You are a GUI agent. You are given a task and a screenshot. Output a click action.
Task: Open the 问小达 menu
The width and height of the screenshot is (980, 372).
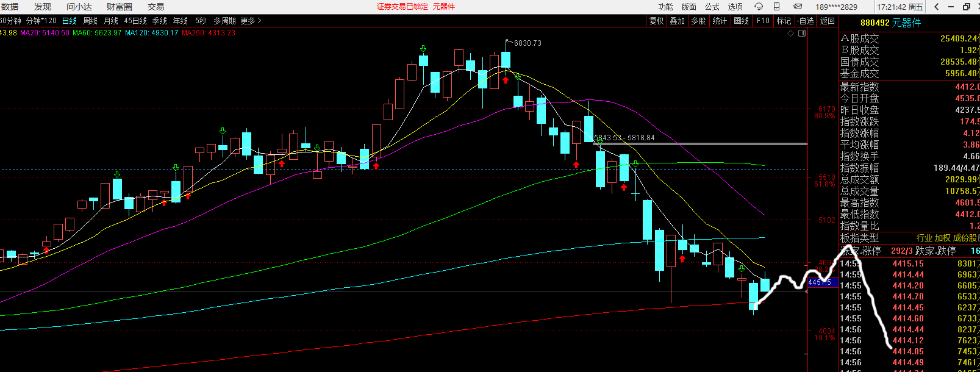pyautogui.click(x=79, y=7)
